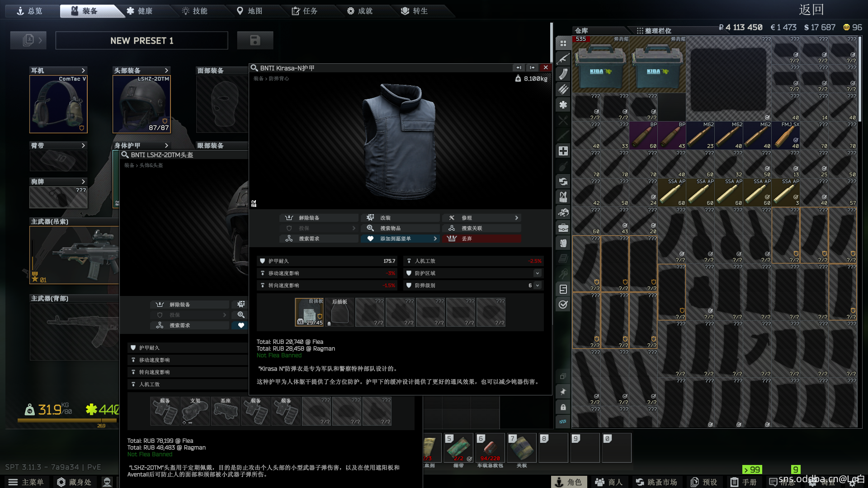Select the 支架 mount attachment in helmet window
Image resolution: width=868 pixels, height=488 pixels.
(195, 411)
